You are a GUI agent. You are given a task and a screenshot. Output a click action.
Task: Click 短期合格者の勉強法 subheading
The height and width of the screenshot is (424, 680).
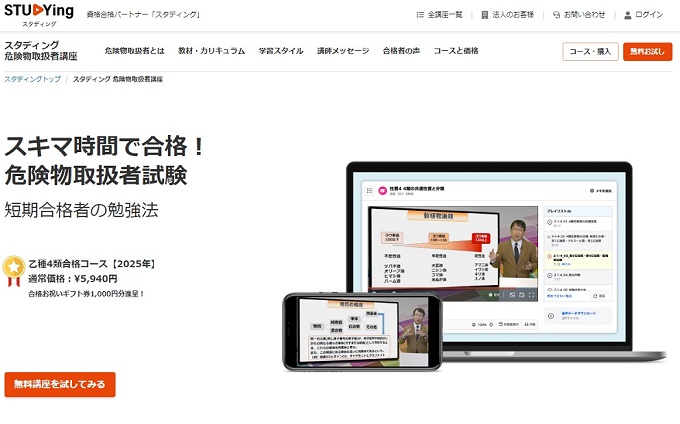point(82,210)
